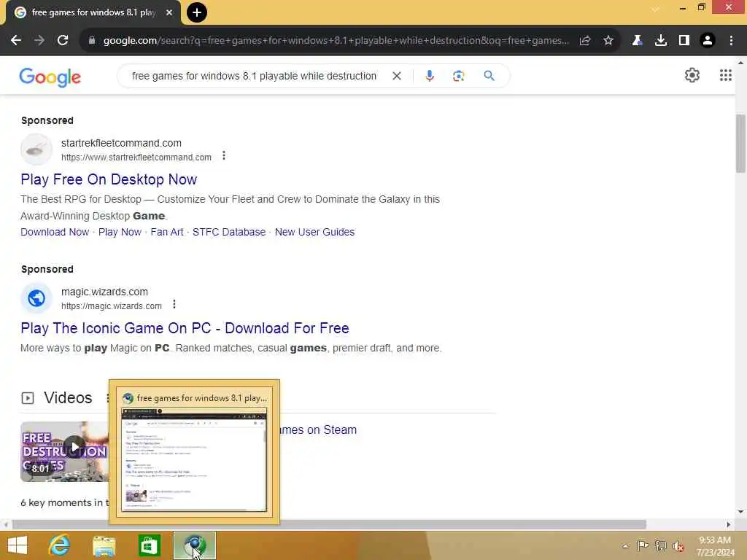747x560 pixels.
Task: Go back to the previous page
Action: coord(16,41)
